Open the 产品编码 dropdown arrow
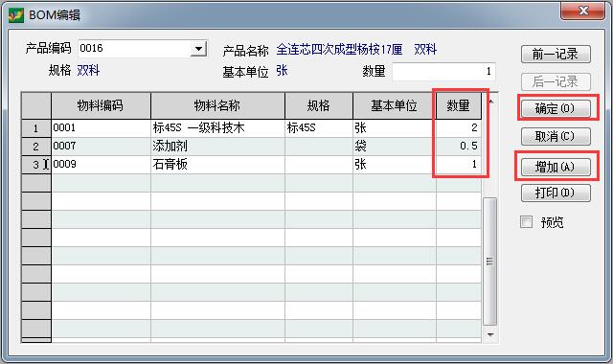 [198, 49]
